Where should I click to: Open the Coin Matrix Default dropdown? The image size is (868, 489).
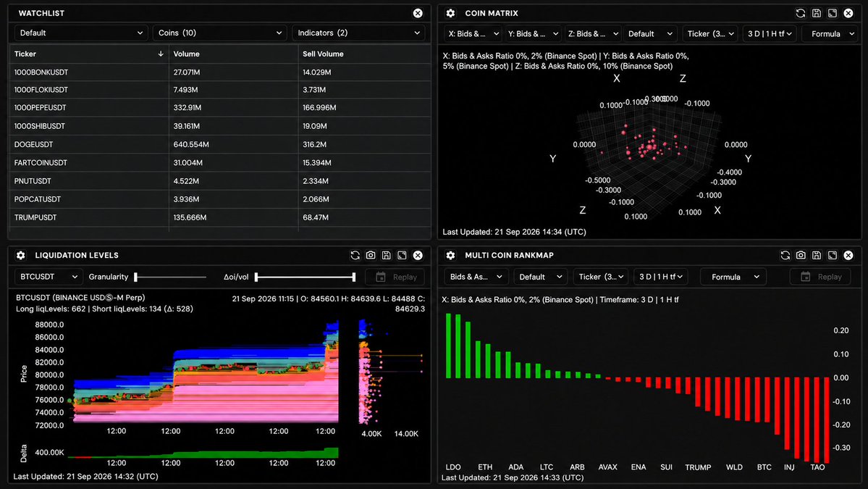coord(650,34)
